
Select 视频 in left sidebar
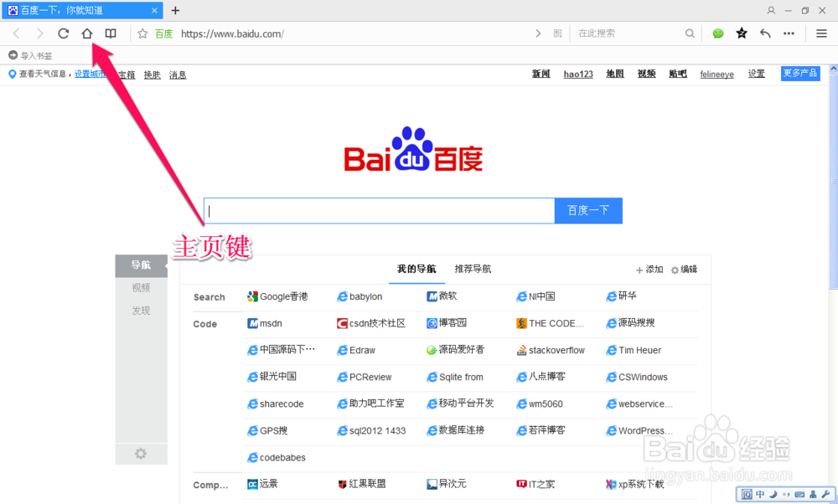point(141,288)
